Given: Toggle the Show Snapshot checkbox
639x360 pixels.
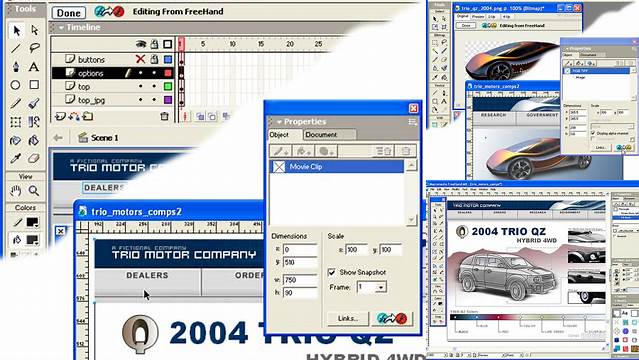Looking at the screenshot, I should pyautogui.click(x=332, y=272).
